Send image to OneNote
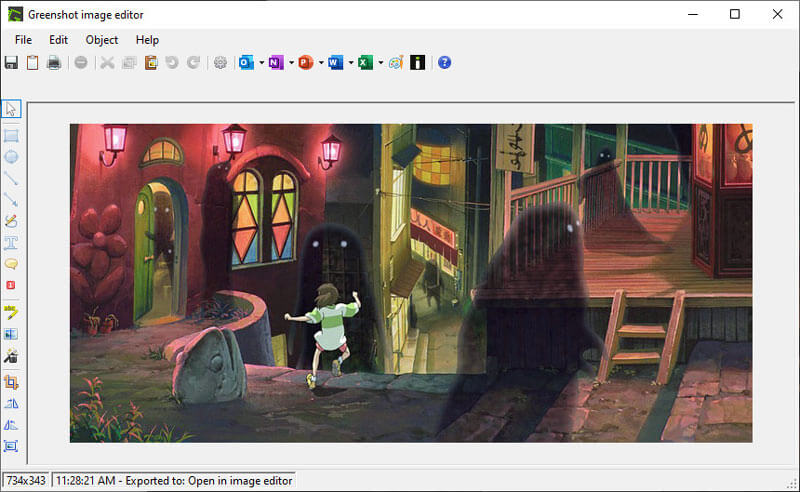 click(276, 63)
